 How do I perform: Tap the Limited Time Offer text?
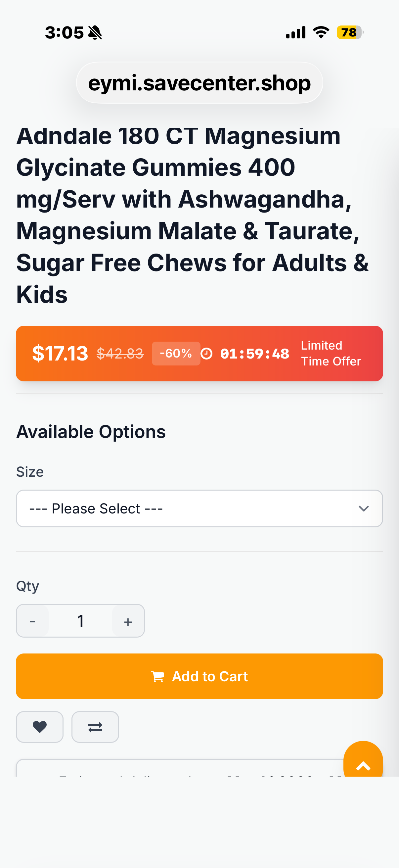point(331,354)
